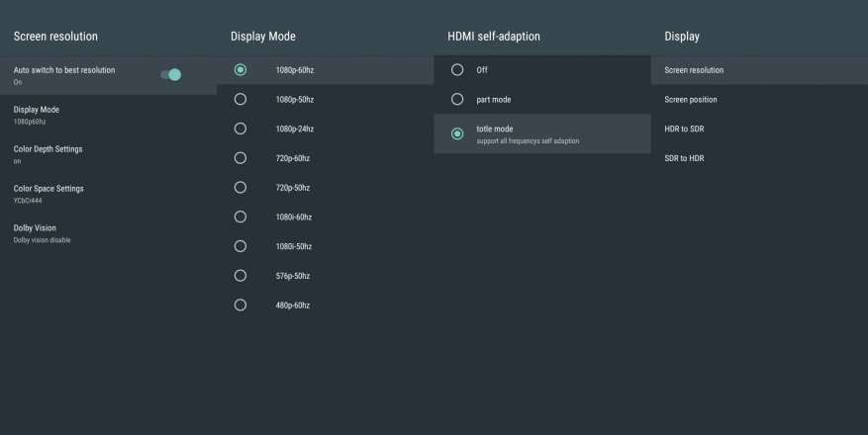Open the Display Mode setting
The width and height of the screenshot is (868, 435).
[37, 114]
